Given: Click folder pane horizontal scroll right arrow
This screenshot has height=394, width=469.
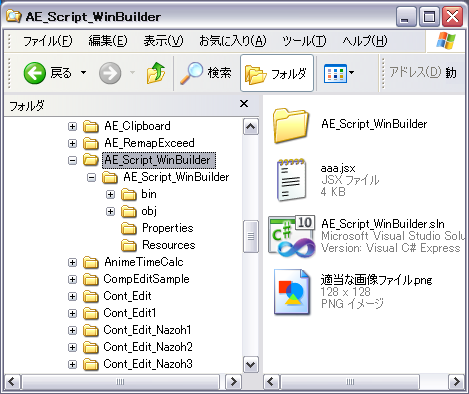Looking at the screenshot, I should pos(234,381).
